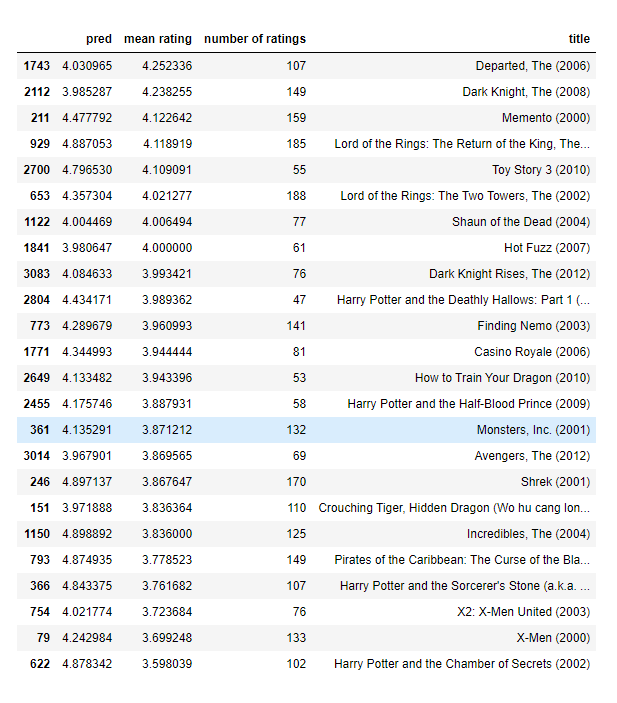
Task: Click 'Harry Potter and the Deathly Hallows: Part 1' title
Action: tap(464, 300)
